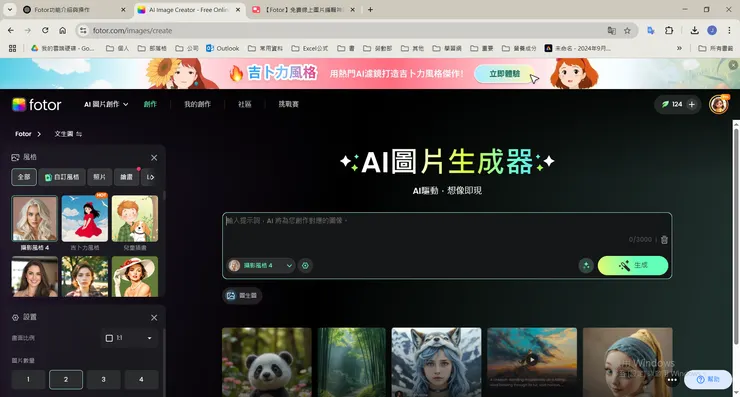740x397 pixels.
Task: Click the Fotor logo
Action: pyautogui.click(x=37, y=104)
